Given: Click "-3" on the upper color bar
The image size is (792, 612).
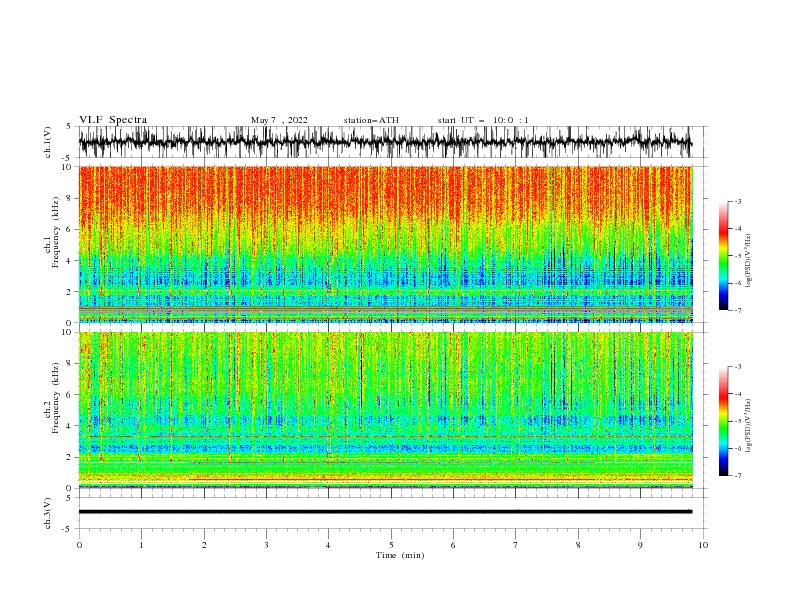Looking at the screenshot, I should [738, 201].
